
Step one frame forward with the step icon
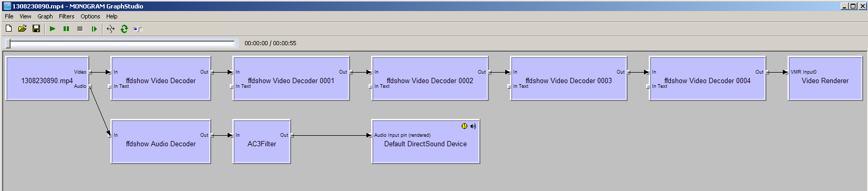(x=94, y=29)
